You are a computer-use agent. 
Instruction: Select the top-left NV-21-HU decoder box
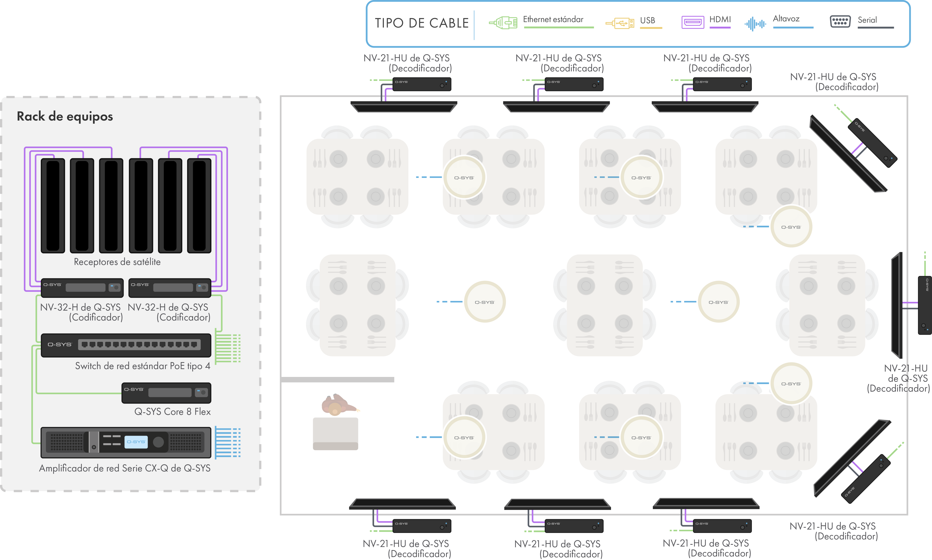(422, 84)
